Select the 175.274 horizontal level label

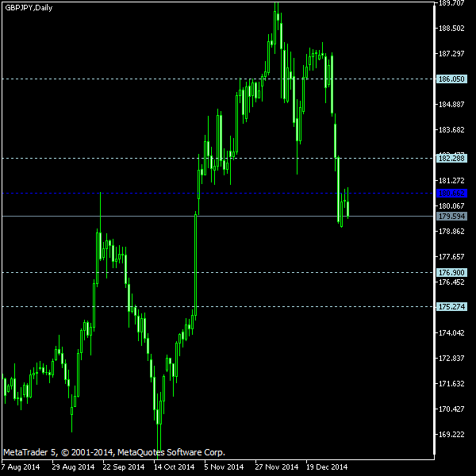pos(451,307)
